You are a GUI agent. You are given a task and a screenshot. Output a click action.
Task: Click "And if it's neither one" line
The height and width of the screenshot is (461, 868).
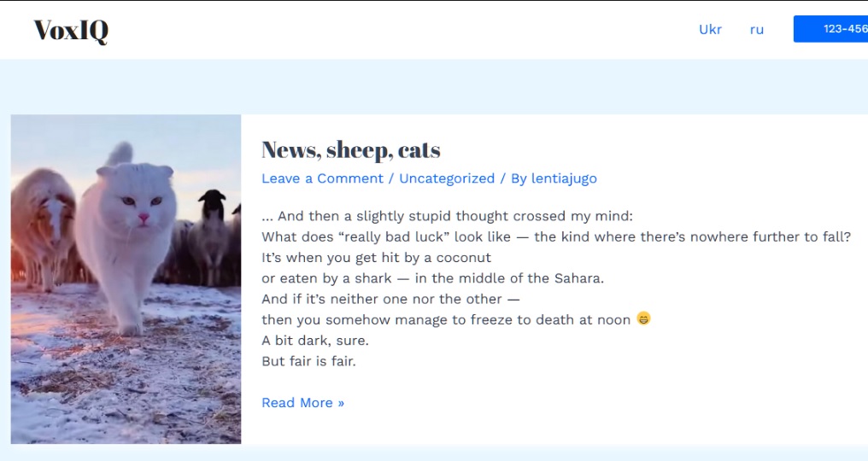pyautogui.click(x=390, y=299)
